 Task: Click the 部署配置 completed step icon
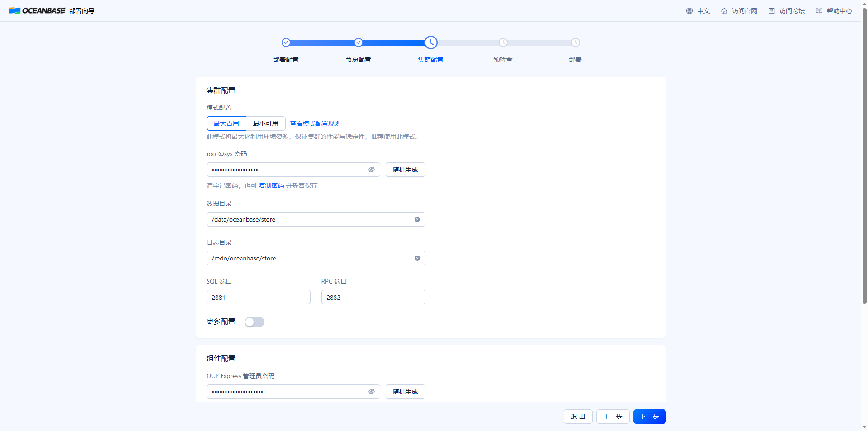286,43
